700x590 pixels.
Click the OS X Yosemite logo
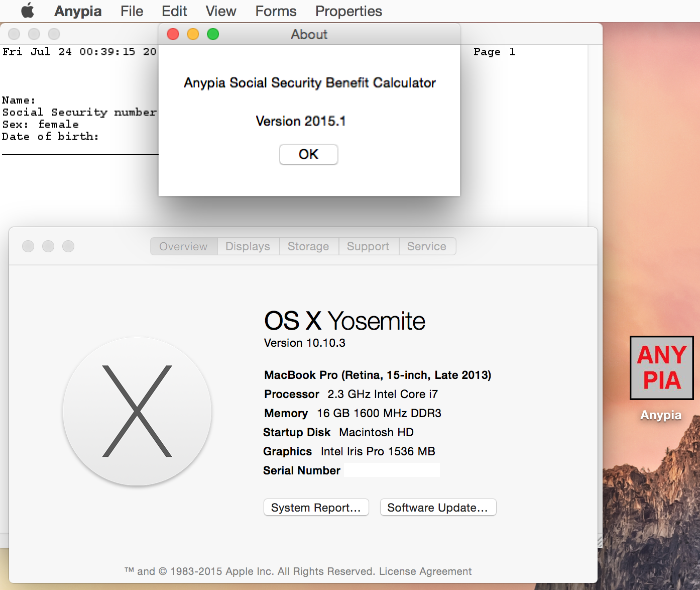(137, 412)
